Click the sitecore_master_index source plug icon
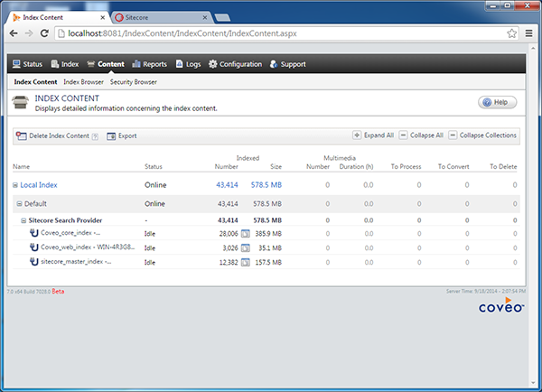542x392 pixels. pos(33,262)
